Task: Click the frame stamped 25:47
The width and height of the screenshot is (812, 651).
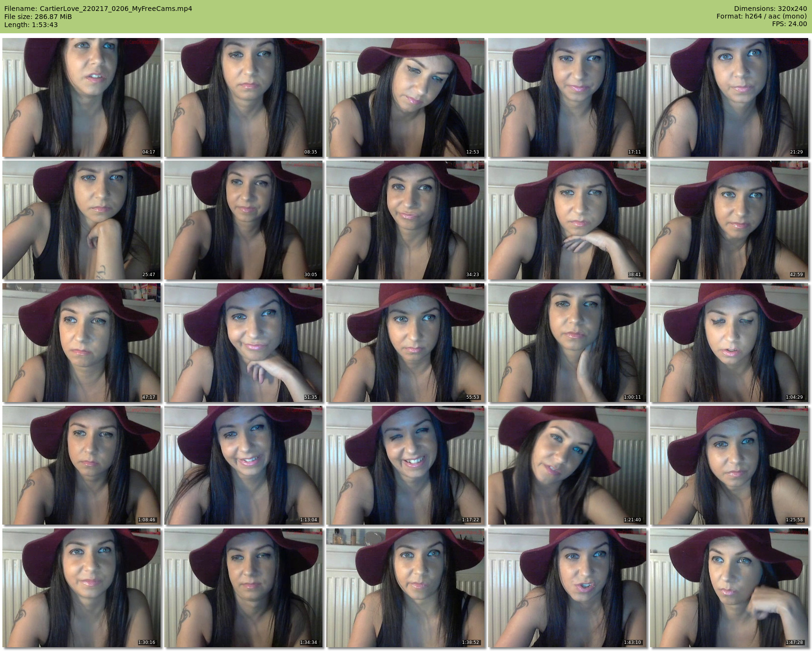Action: tap(82, 220)
